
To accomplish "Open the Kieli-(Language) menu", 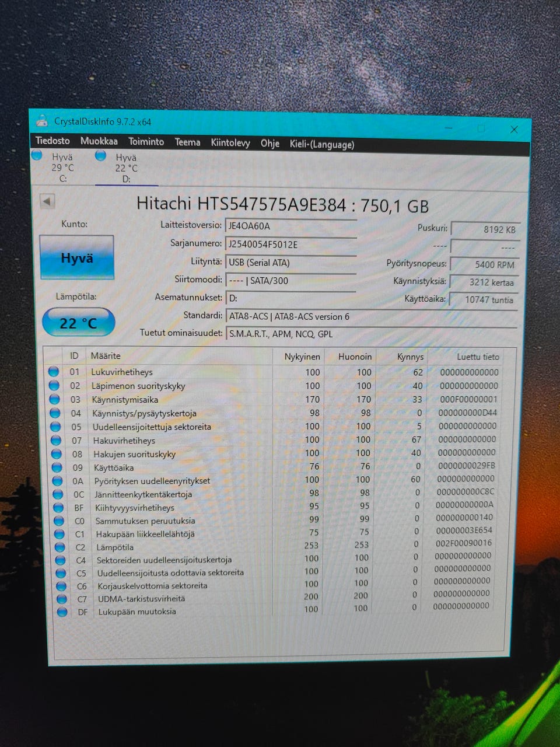I will pos(321,145).
